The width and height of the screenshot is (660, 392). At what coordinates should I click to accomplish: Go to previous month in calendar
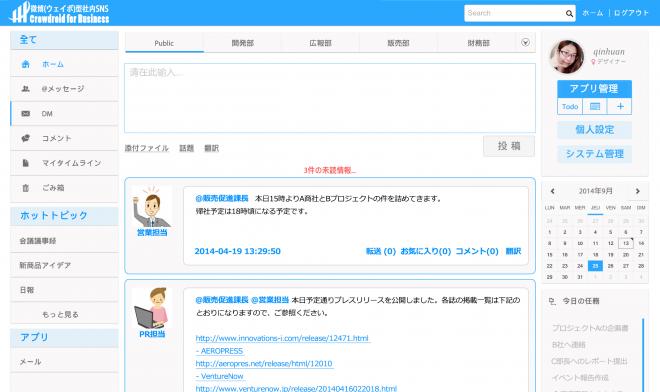pos(553,191)
